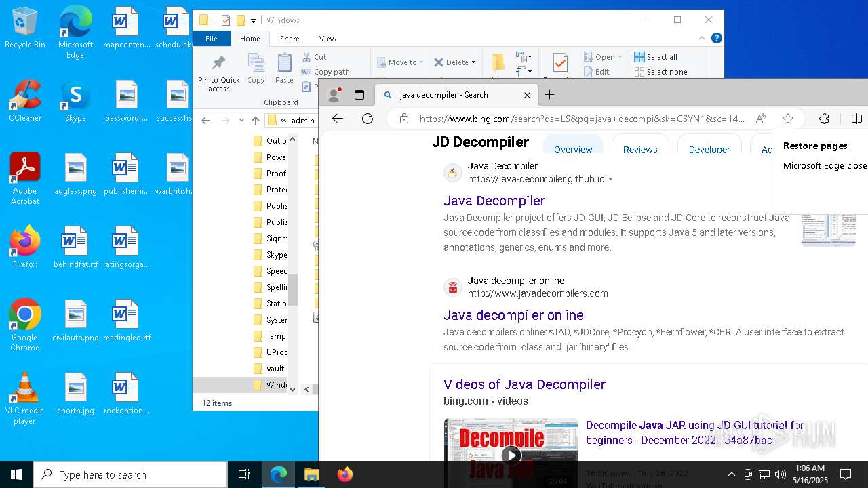Open the Delete dropdown arrow
The image size is (868, 488).
click(x=473, y=62)
